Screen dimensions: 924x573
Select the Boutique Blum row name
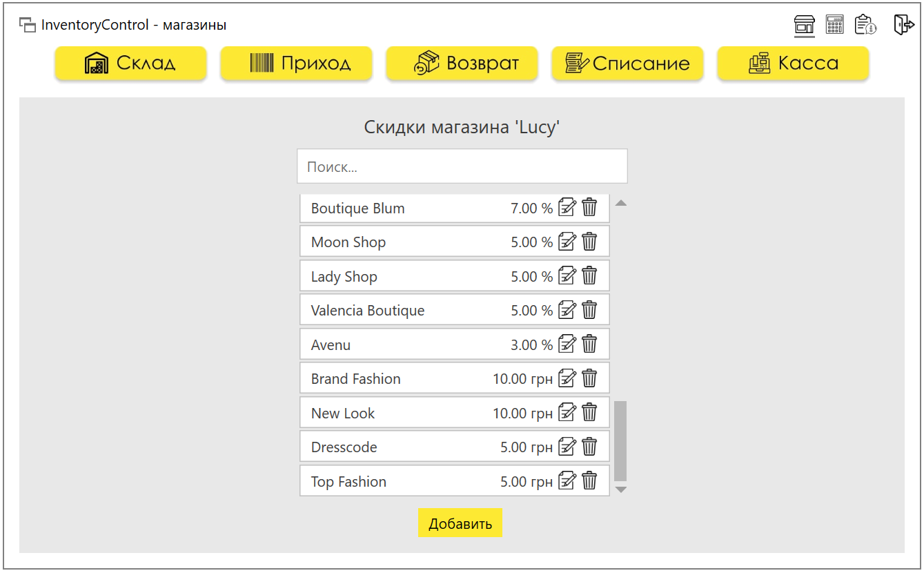[358, 208]
